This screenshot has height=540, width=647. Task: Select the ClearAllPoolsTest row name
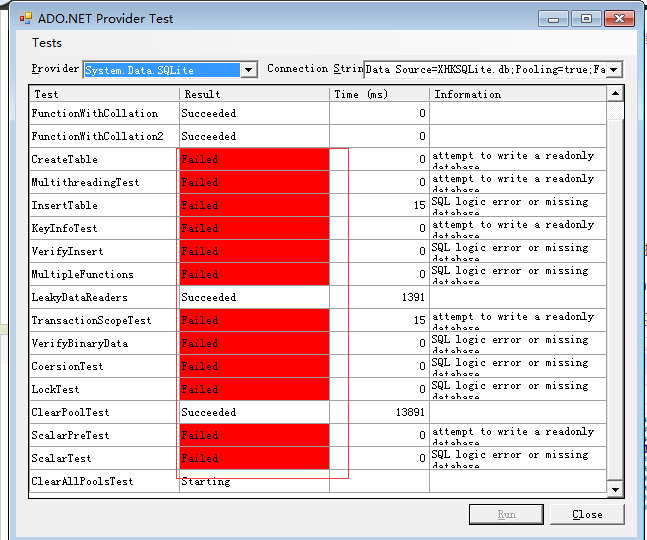click(83, 481)
